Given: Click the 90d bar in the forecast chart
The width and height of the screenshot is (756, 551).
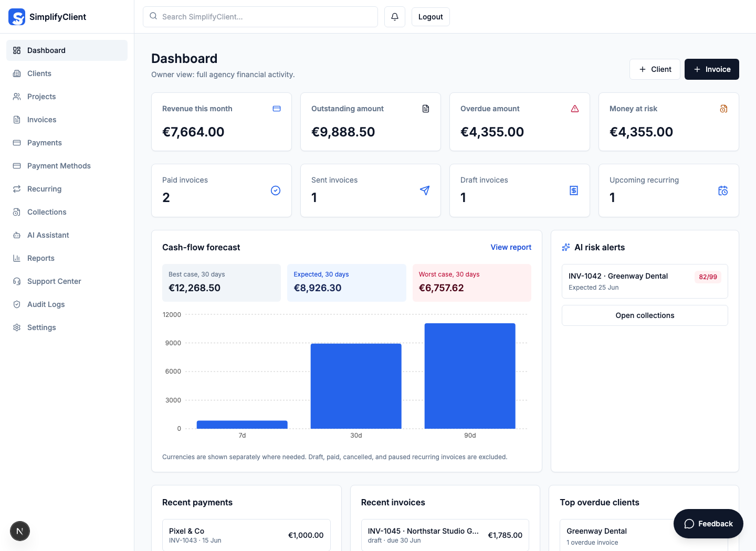Looking at the screenshot, I should pos(470,376).
